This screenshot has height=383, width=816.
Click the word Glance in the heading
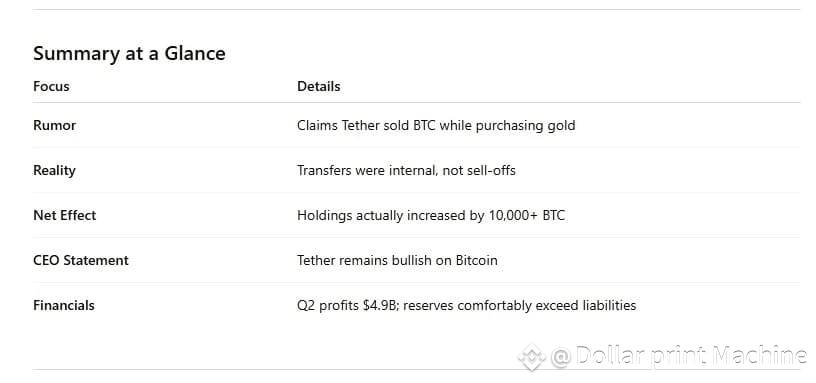click(x=195, y=54)
